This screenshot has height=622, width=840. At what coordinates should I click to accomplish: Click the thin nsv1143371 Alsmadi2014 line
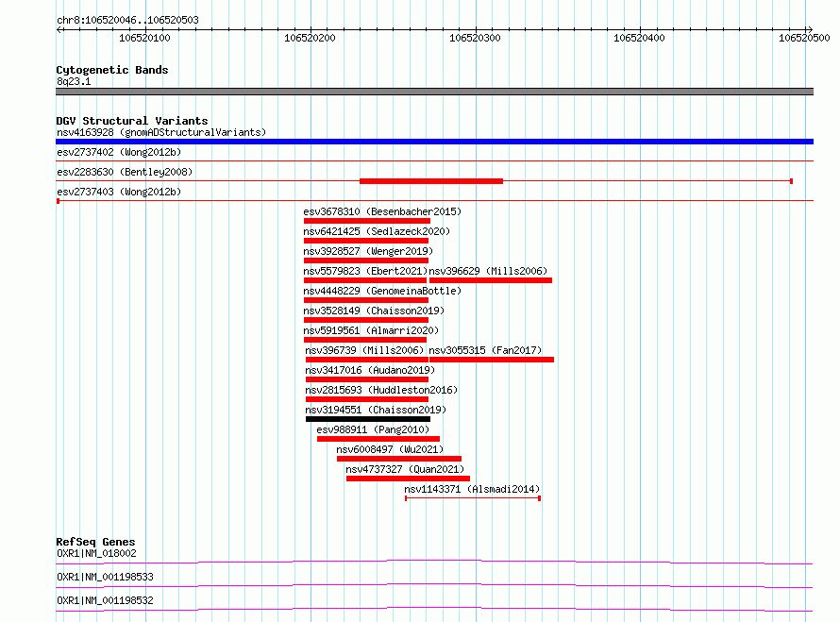pyautogui.click(x=473, y=498)
